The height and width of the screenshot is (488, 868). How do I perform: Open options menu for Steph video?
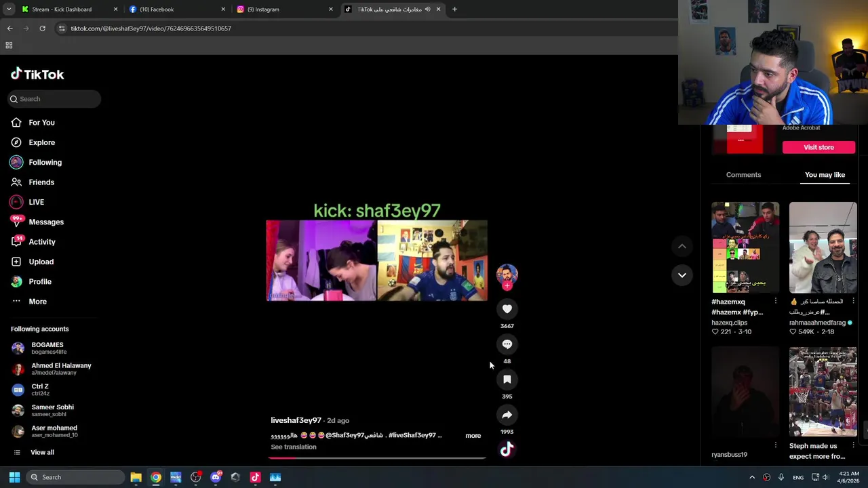point(853,445)
